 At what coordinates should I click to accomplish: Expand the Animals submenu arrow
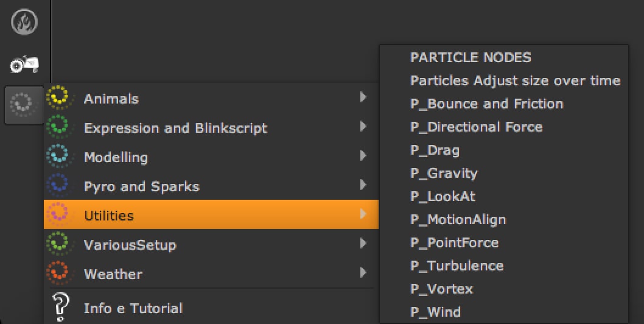(x=363, y=97)
